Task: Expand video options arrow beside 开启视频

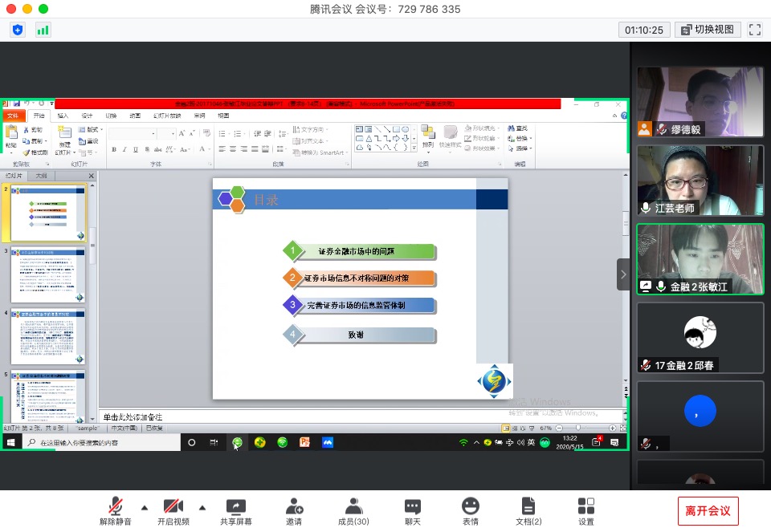Action: (x=202, y=507)
